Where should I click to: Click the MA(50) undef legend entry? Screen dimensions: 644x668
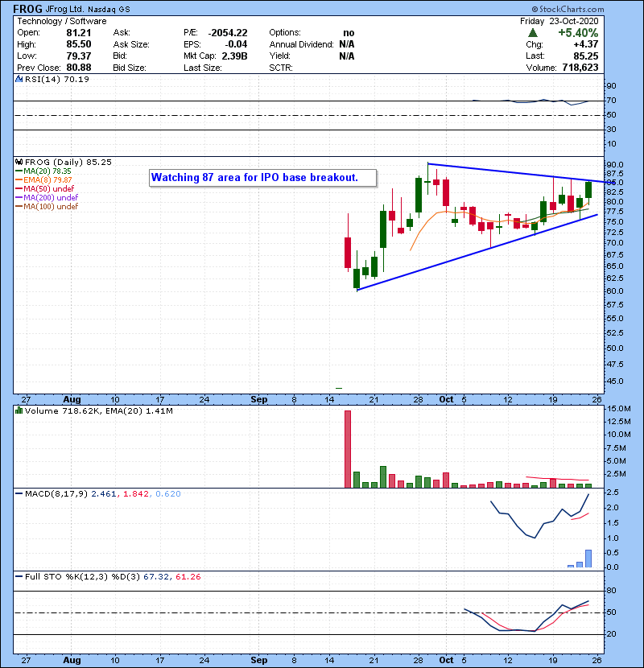pyautogui.click(x=45, y=188)
